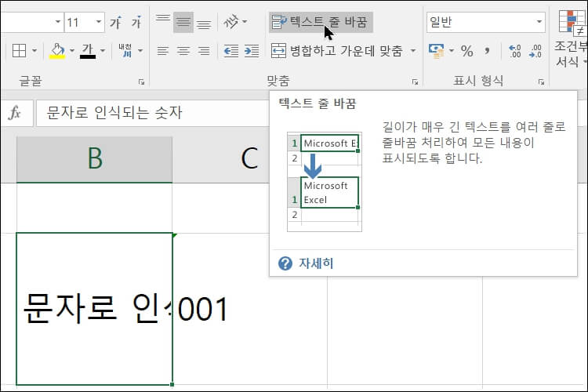The height and width of the screenshot is (392, 588).
Task: Open the font name dropdown arrow
Action: click(57, 22)
